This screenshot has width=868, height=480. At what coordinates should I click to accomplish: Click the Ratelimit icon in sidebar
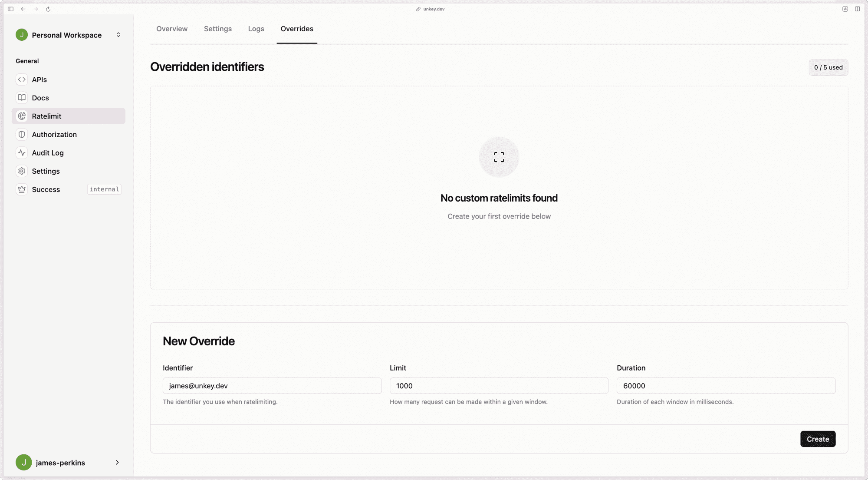[22, 116]
